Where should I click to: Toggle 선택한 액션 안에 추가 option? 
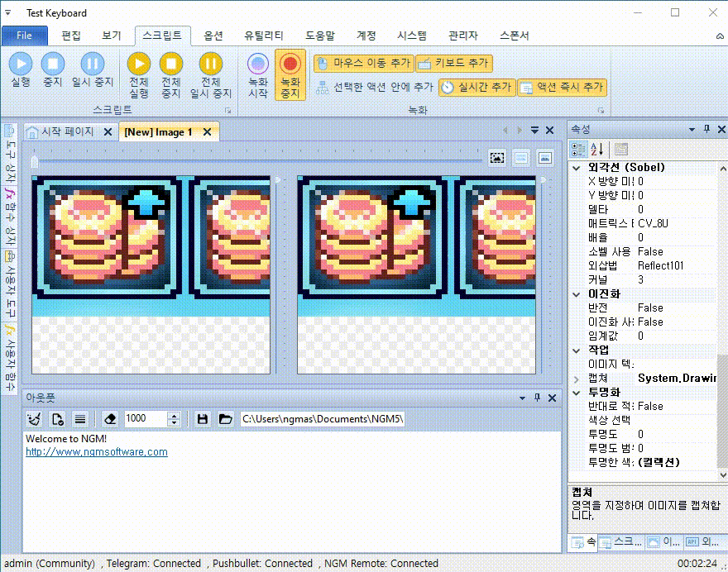[x=374, y=88]
